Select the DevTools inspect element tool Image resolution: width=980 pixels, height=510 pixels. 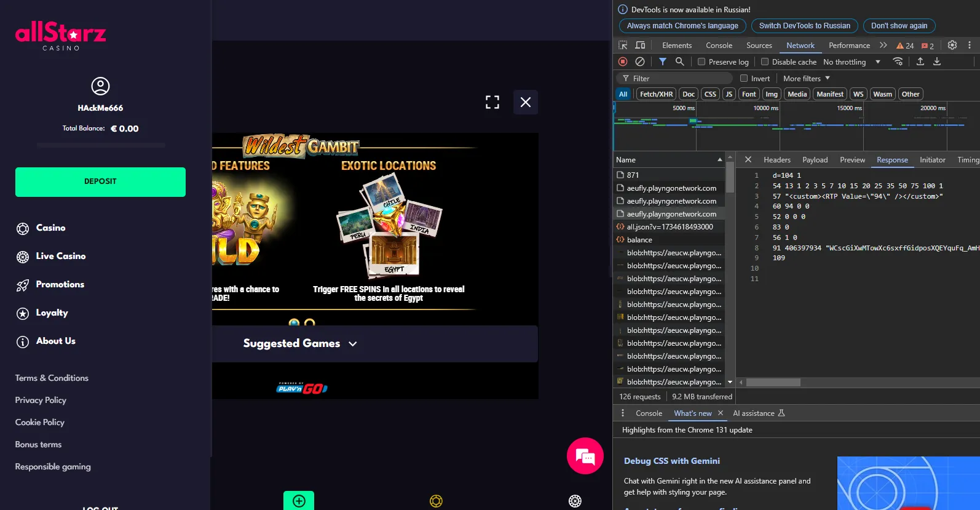(x=623, y=45)
